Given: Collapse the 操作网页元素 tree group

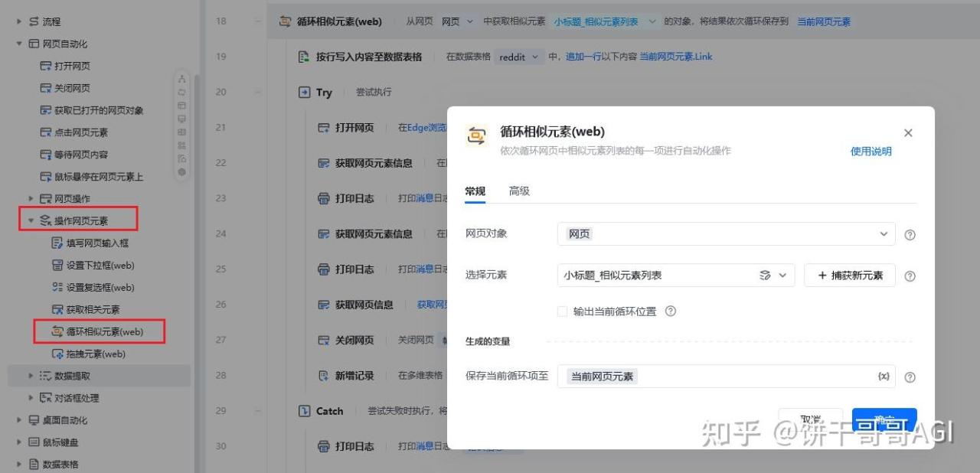Looking at the screenshot, I should pyautogui.click(x=31, y=220).
